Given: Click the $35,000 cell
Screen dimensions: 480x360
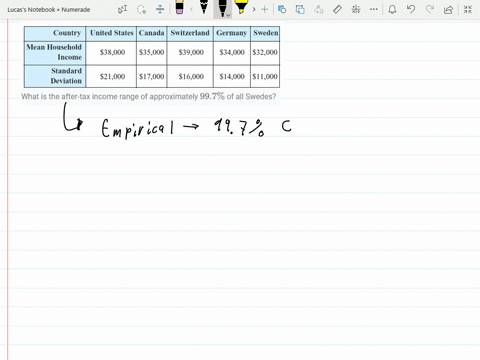Looking at the screenshot, I should 152,52.
